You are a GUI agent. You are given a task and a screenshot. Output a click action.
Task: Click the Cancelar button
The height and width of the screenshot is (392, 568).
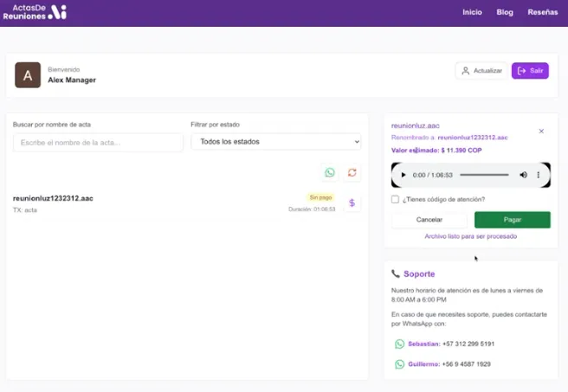pos(429,220)
